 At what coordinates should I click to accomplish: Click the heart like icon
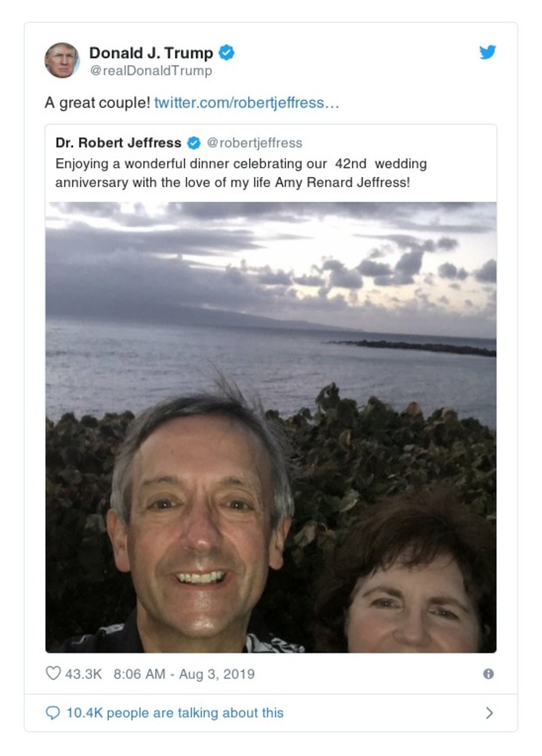tap(53, 673)
